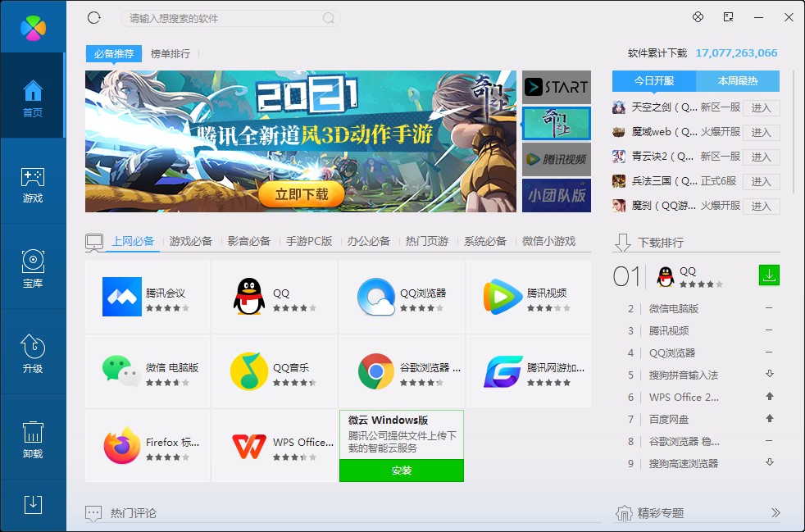
Task: Select the 游戏必备 category tab
Action: click(191, 241)
